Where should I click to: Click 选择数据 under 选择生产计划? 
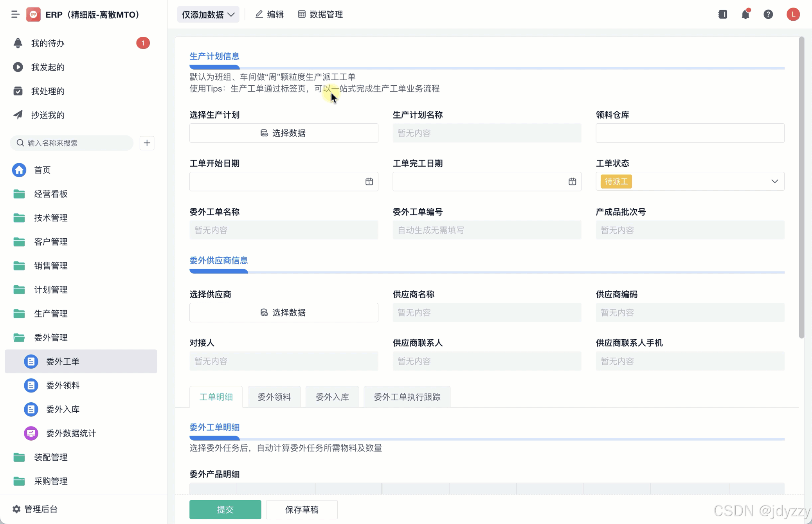point(283,133)
